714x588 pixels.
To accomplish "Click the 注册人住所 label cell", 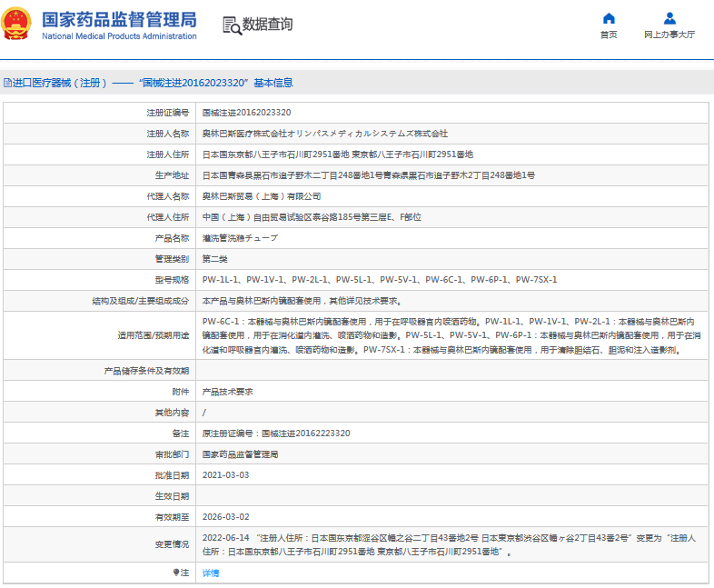I will [x=99, y=154].
